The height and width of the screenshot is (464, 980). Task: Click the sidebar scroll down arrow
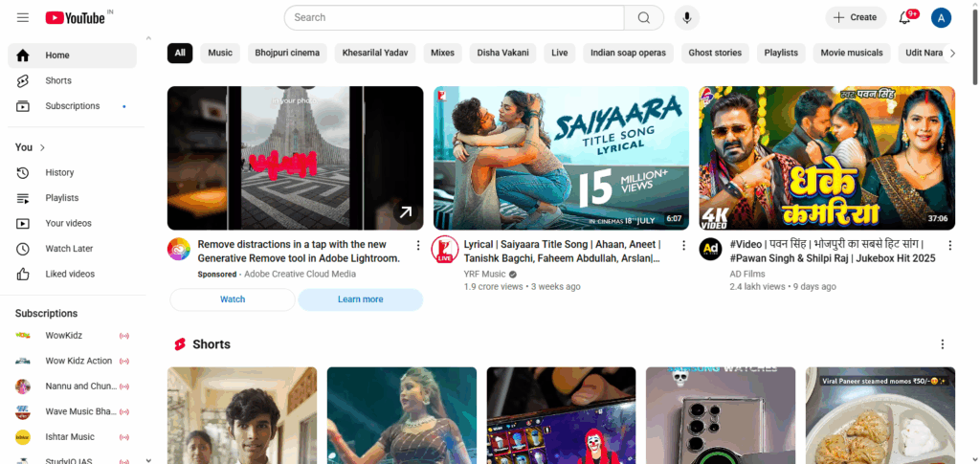148,460
